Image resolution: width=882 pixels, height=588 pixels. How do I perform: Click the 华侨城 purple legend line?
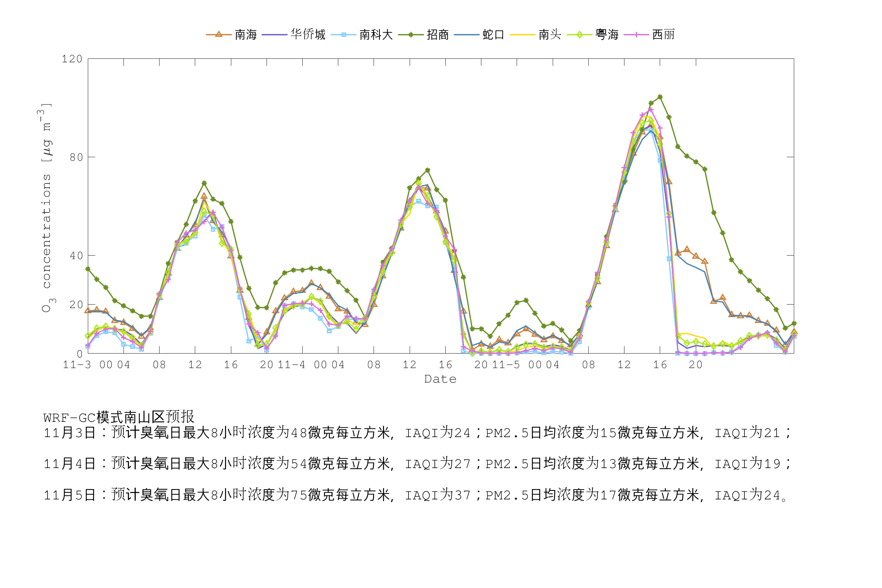(x=274, y=34)
